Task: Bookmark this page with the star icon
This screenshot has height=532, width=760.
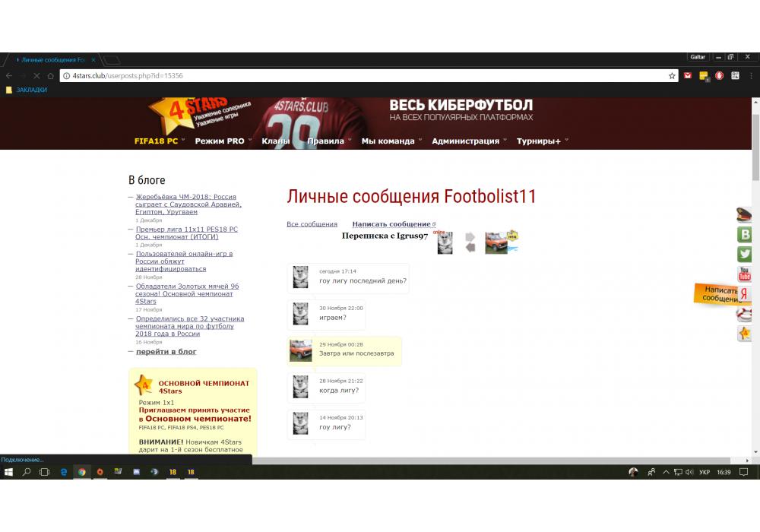Action: click(x=672, y=76)
